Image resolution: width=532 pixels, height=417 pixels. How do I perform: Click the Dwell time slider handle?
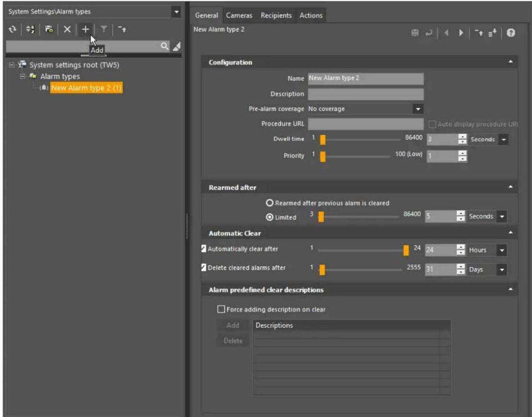323,140
